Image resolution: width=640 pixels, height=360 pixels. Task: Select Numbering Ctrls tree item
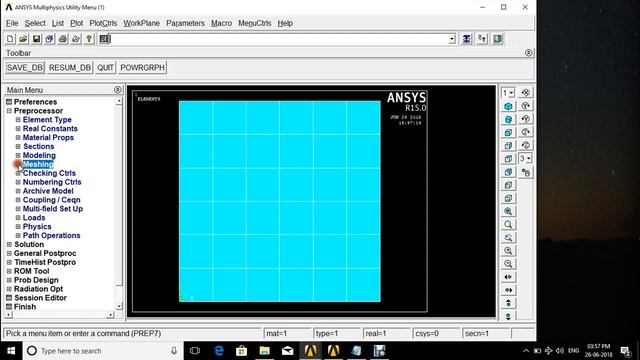pyautogui.click(x=52, y=182)
